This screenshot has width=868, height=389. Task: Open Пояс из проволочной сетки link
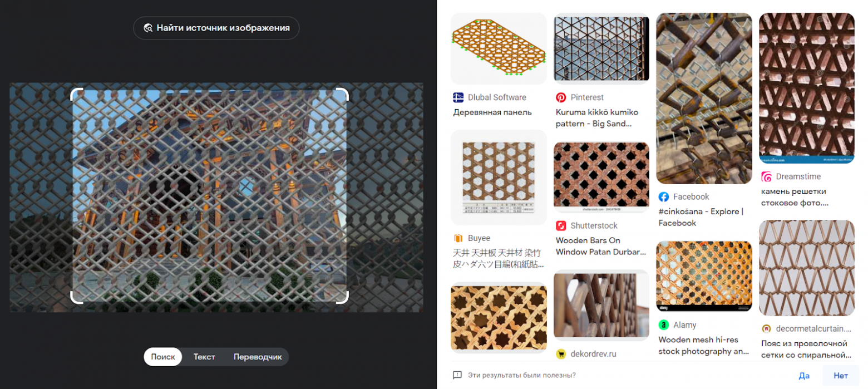coord(806,349)
